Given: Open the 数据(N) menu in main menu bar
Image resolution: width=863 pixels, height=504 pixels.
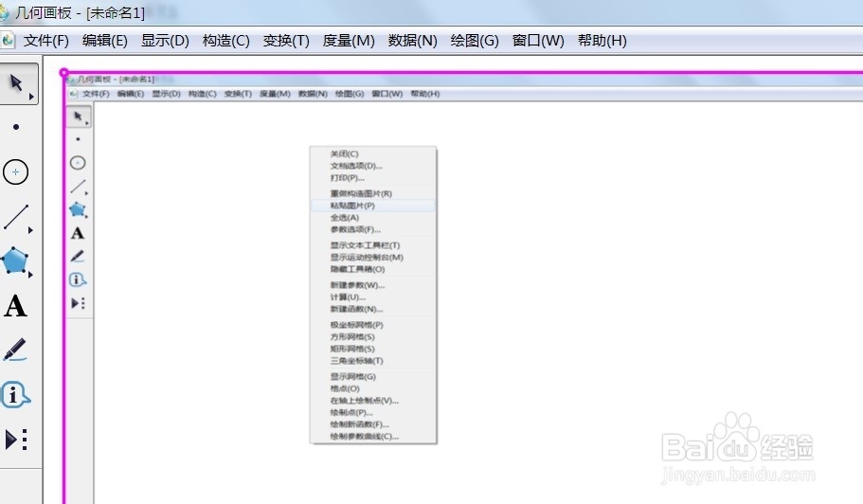Looking at the screenshot, I should pyautogui.click(x=413, y=41).
